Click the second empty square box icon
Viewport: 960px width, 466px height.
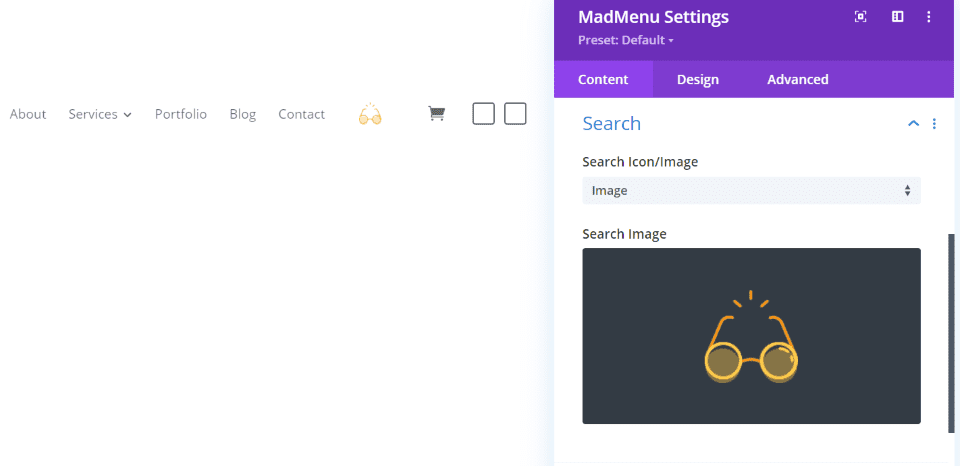tap(515, 114)
